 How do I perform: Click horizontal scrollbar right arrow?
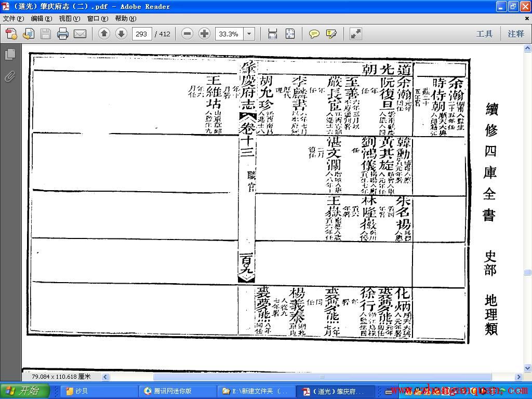[x=519, y=377]
